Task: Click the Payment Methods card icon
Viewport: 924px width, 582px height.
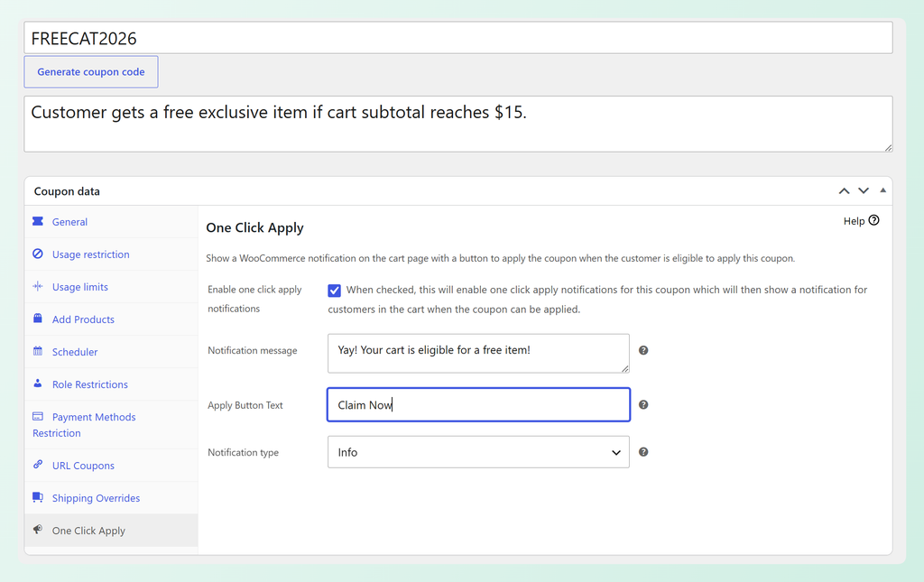Action: [x=38, y=416]
